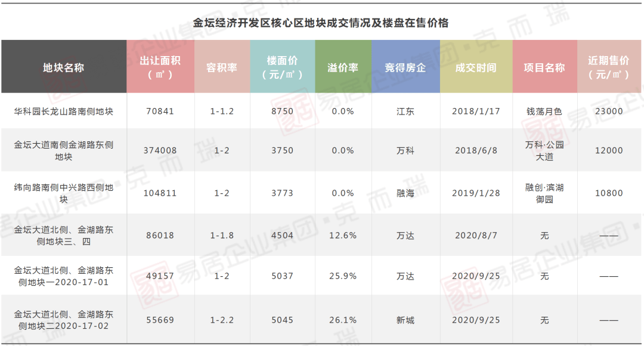Click the date 2018/1/17

[x=476, y=112]
